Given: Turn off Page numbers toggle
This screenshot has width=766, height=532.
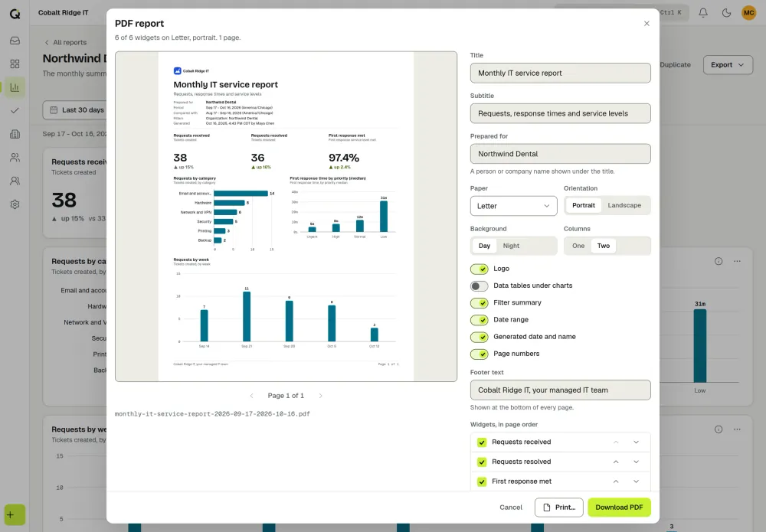Looking at the screenshot, I should tap(479, 354).
